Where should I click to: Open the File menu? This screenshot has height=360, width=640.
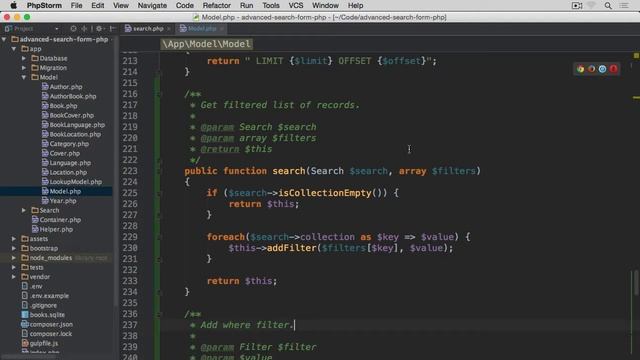76,6
